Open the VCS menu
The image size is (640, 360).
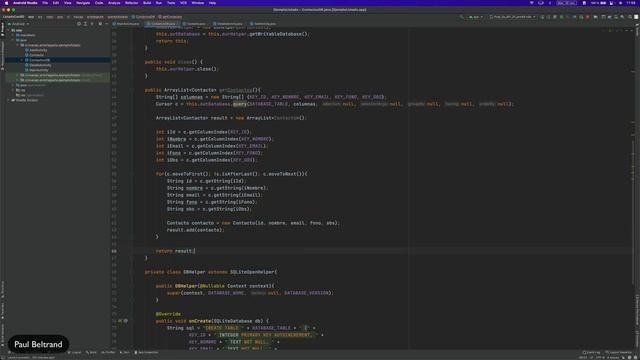tap(183, 3)
